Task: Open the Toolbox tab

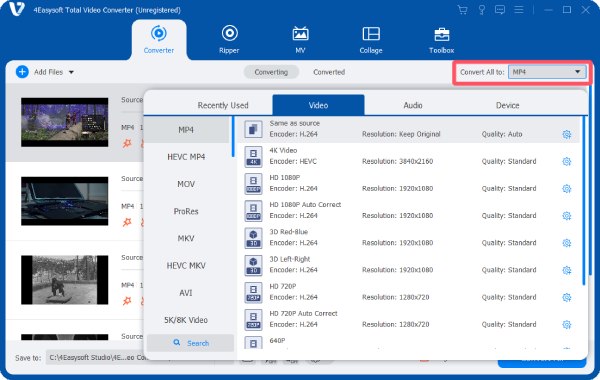Action: 441,39
